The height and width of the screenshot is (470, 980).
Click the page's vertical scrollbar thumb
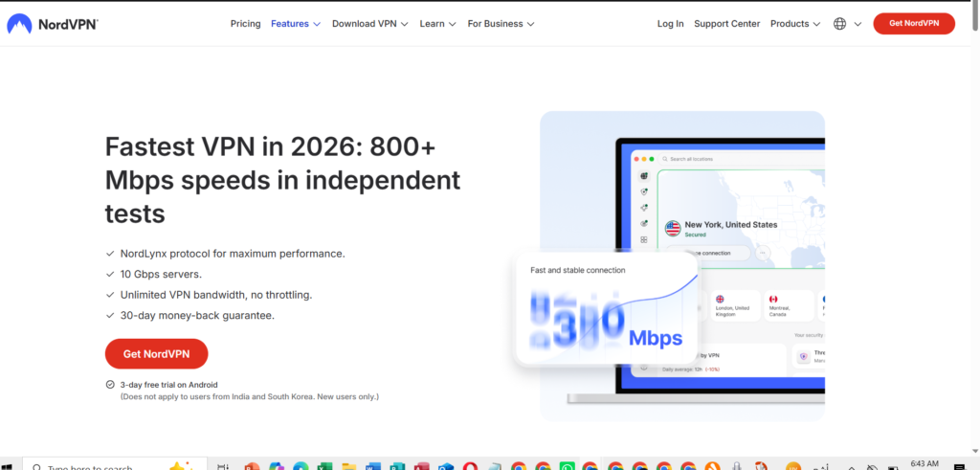pyautogui.click(x=975, y=17)
